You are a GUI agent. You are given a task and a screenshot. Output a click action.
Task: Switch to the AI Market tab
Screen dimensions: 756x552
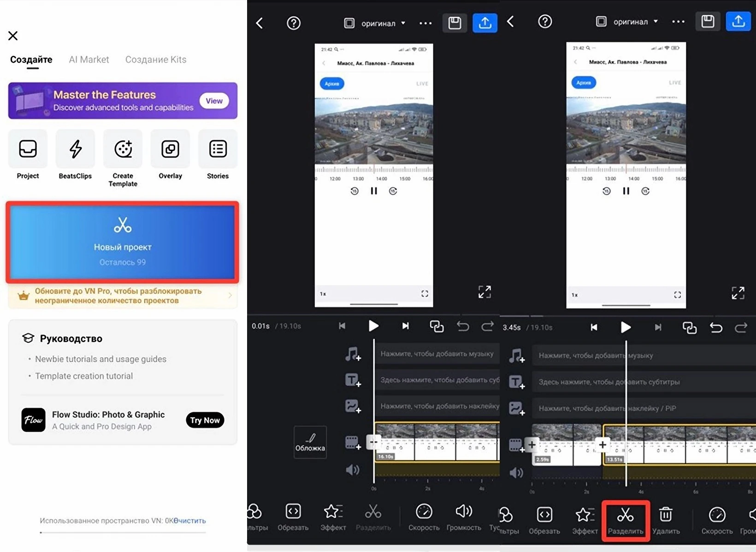tap(89, 59)
